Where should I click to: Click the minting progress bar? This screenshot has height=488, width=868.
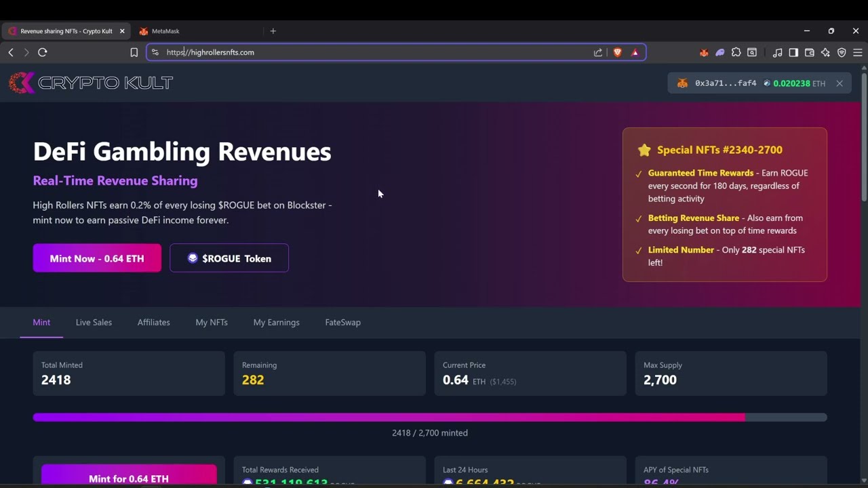430,418
